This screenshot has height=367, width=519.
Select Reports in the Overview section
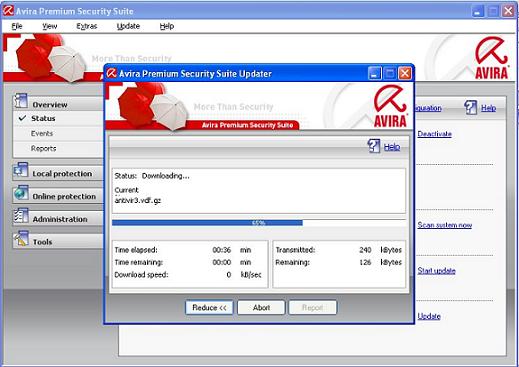coord(43,148)
